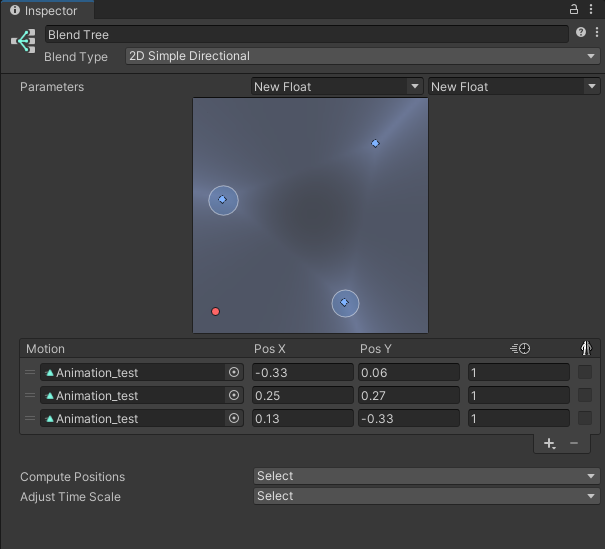The width and height of the screenshot is (605, 549).
Task: Open the Inspector tab options menu
Action: (591, 9)
